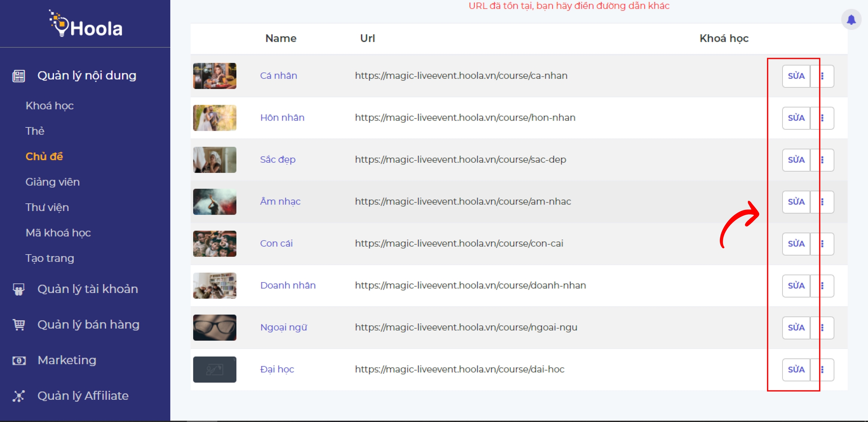Click the Quản lý tài khoản icon
The width and height of the screenshot is (868, 422).
18,289
